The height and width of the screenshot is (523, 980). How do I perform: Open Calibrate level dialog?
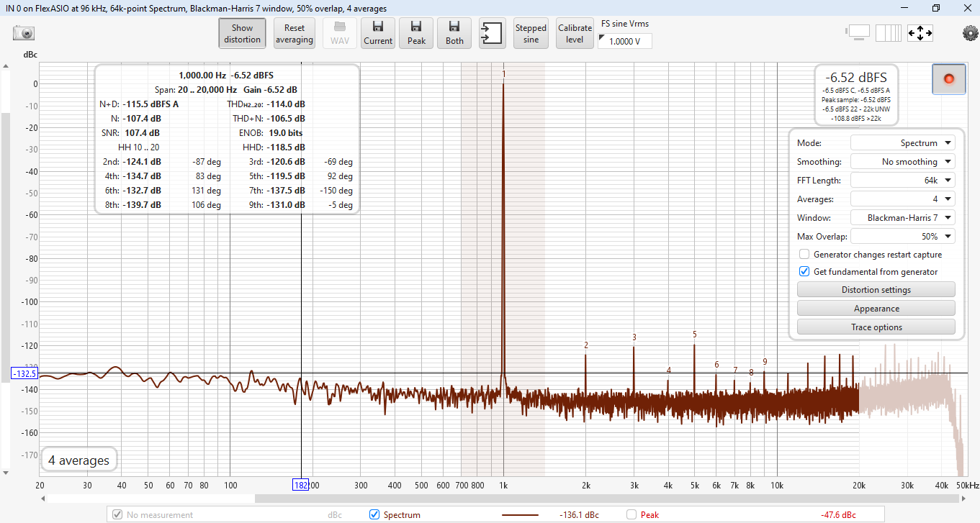[575, 34]
